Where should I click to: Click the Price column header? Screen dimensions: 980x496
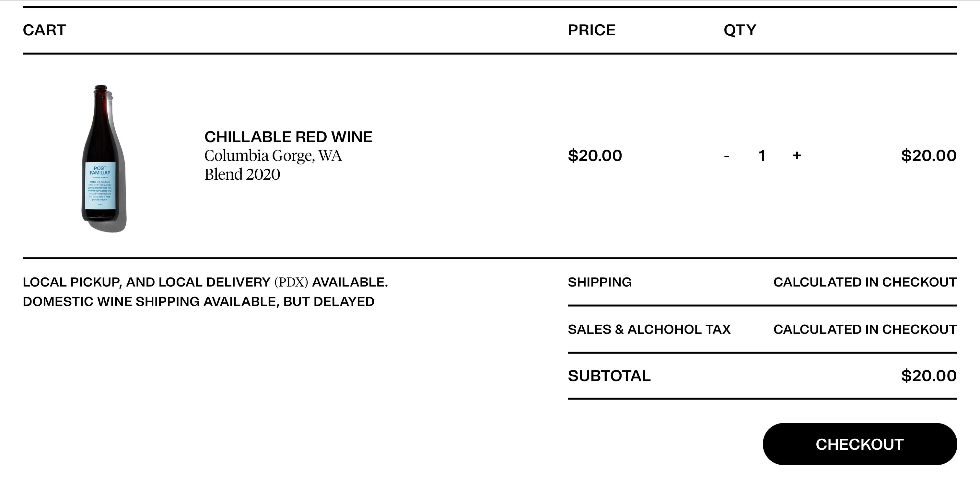tap(591, 30)
